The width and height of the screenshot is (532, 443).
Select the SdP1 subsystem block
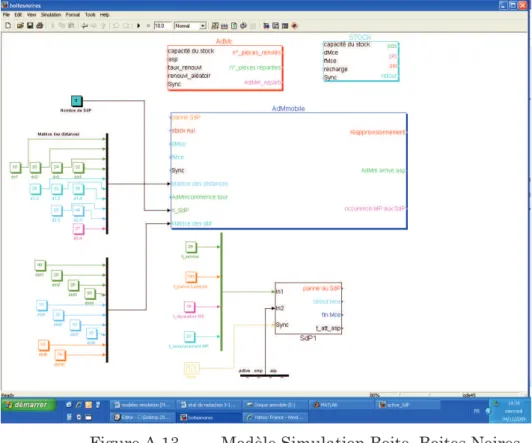(308, 308)
